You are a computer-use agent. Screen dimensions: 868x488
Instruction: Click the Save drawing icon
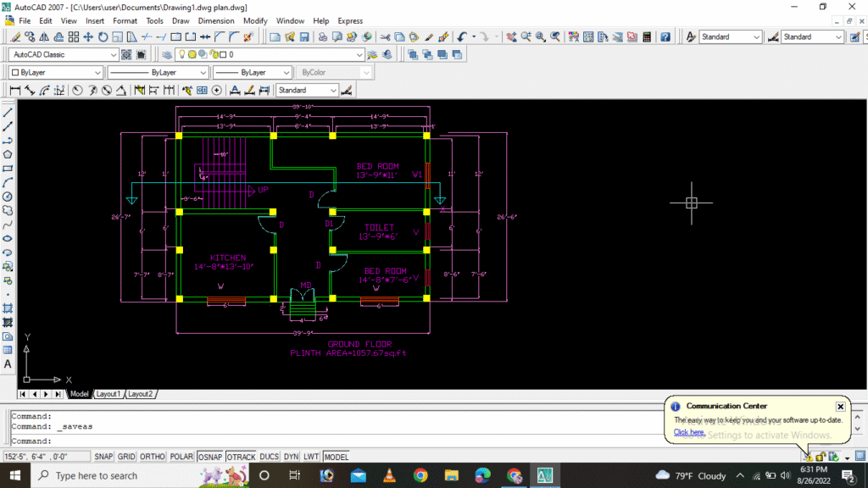click(304, 37)
